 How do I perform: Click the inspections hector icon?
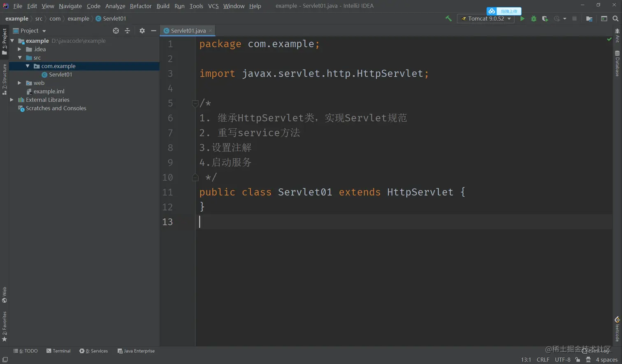588,359
